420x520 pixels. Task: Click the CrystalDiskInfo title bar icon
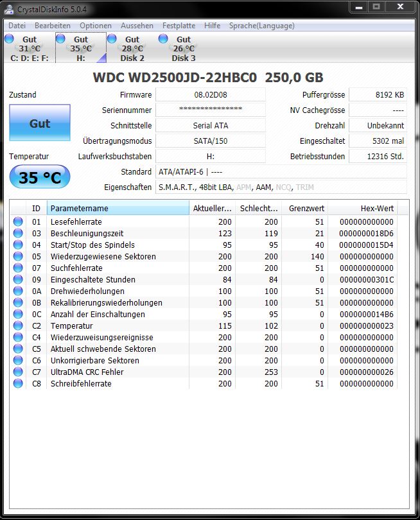(x=9, y=9)
